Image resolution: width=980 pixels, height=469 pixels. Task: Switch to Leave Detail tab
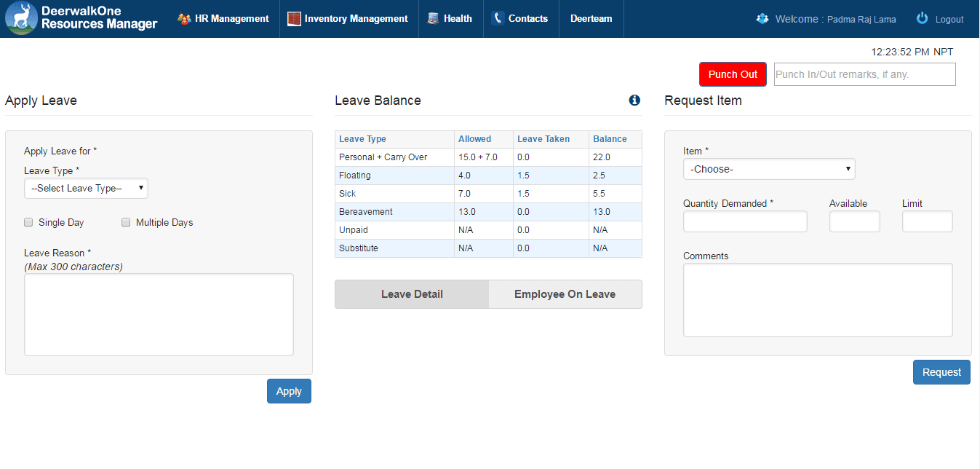[x=412, y=294]
